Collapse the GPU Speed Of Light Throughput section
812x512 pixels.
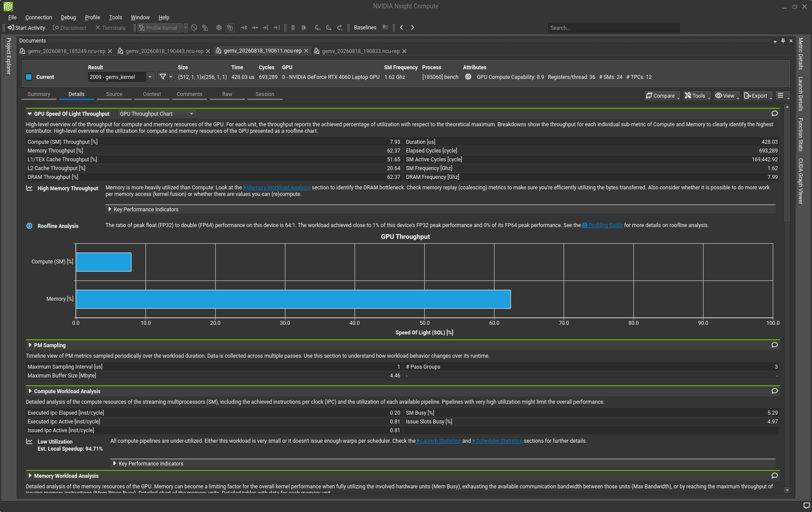pos(30,114)
